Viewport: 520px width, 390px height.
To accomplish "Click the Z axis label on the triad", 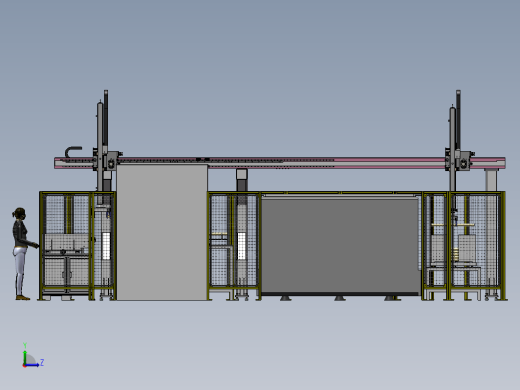I will 42,362.
